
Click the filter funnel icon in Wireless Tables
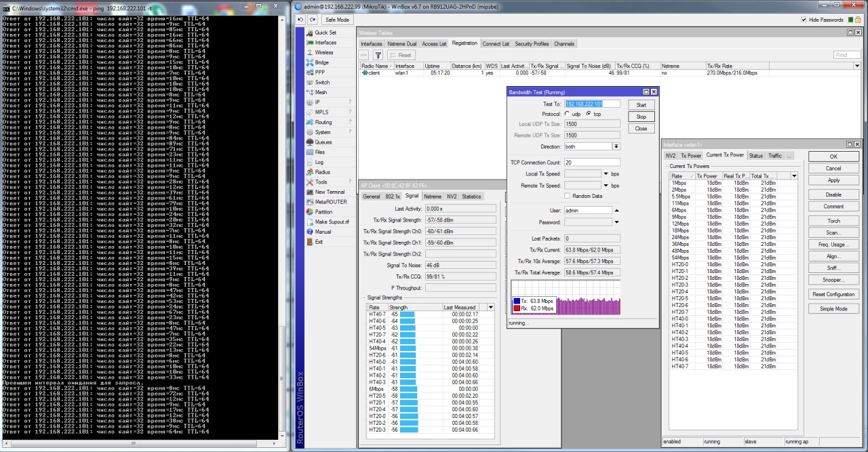[x=378, y=55]
